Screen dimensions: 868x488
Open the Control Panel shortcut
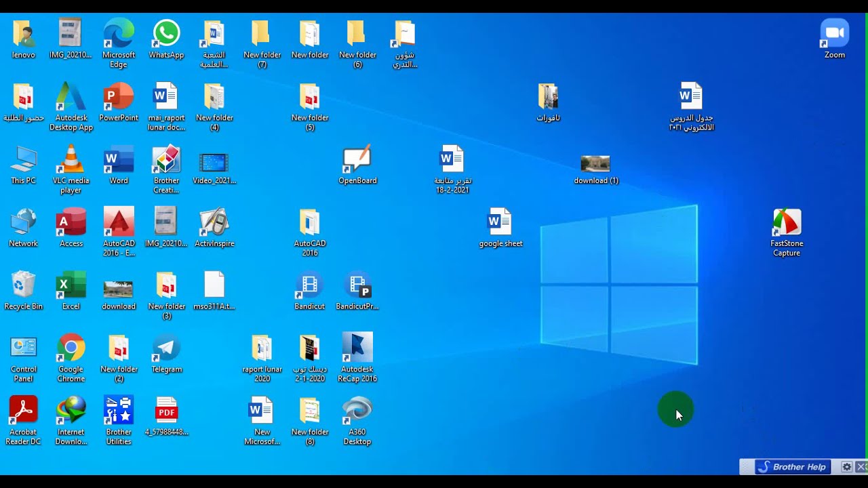[23, 358]
